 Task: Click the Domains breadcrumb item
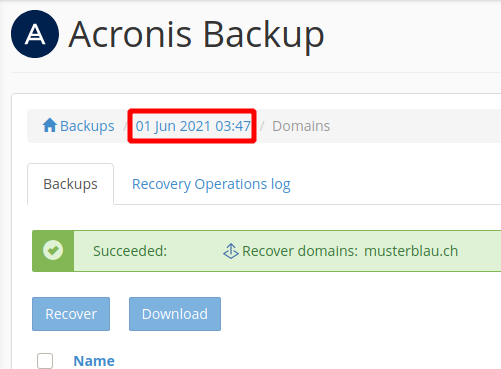[x=301, y=126]
